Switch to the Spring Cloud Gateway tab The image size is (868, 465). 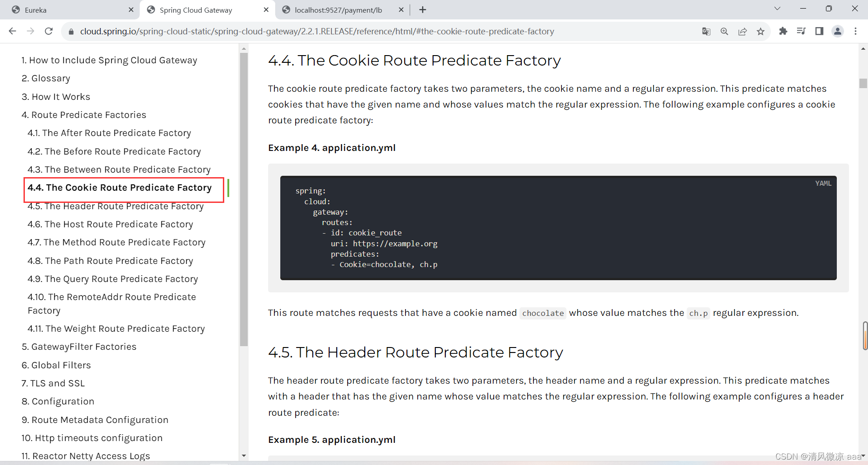coord(208,10)
